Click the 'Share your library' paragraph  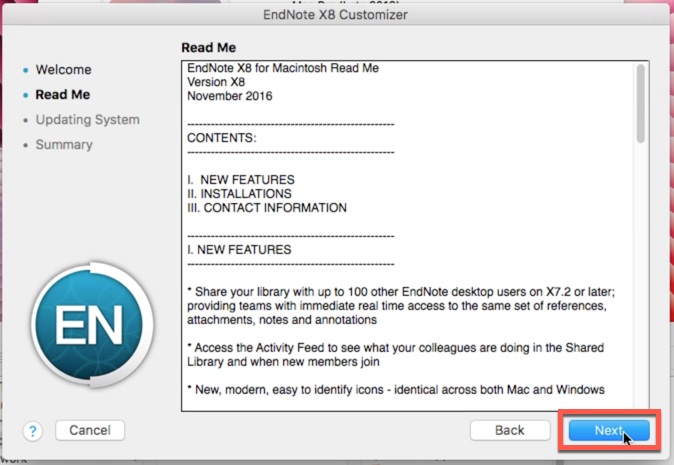pyautogui.click(x=401, y=306)
